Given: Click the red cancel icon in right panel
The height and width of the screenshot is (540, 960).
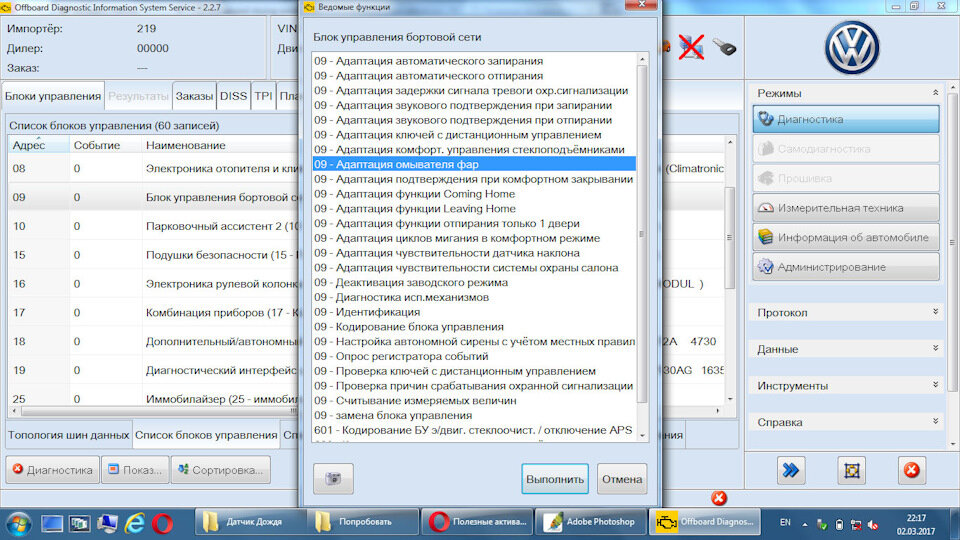Looking at the screenshot, I should [911, 470].
